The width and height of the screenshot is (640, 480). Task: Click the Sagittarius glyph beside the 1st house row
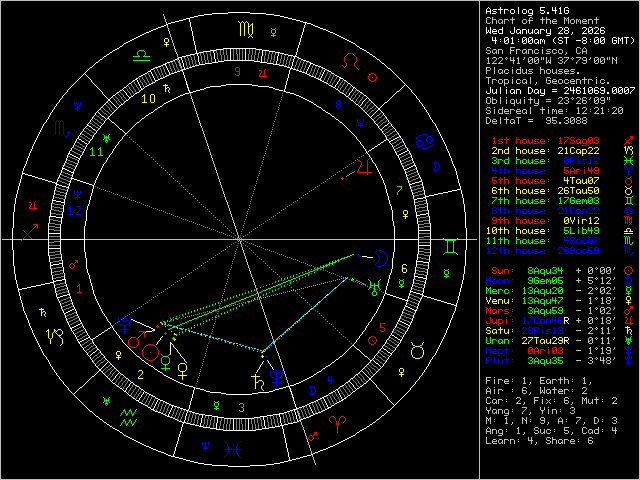(629, 141)
